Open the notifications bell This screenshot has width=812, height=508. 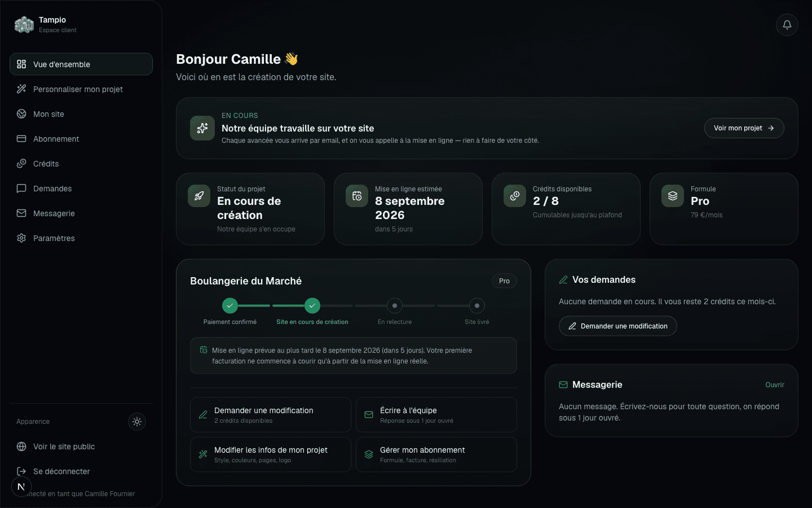[x=787, y=25]
